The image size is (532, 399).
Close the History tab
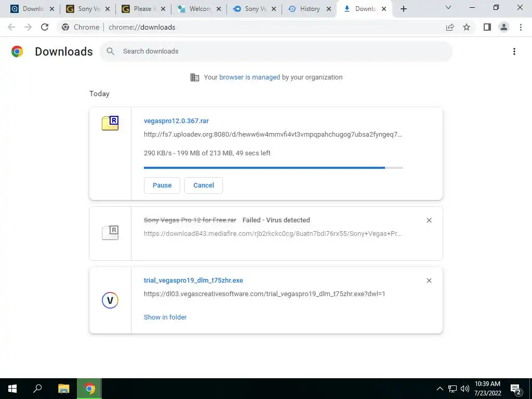328,9
